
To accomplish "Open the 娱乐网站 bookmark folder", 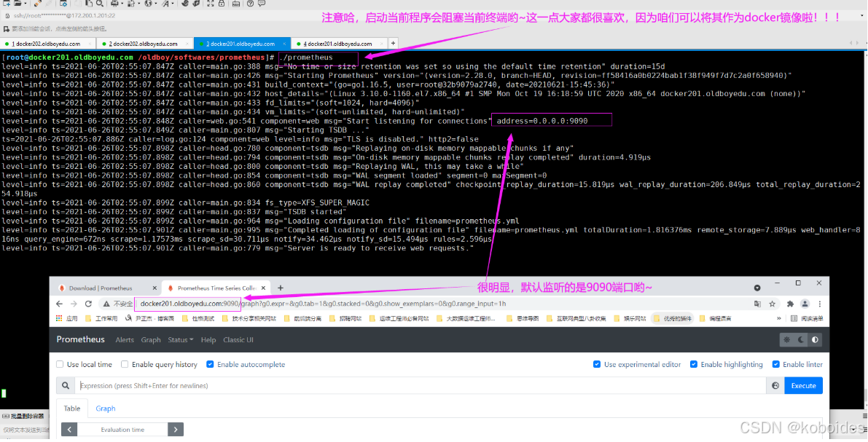I will 630,319.
